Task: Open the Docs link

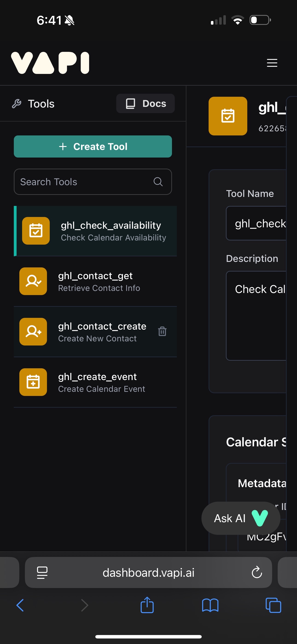Action: tap(145, 103)
